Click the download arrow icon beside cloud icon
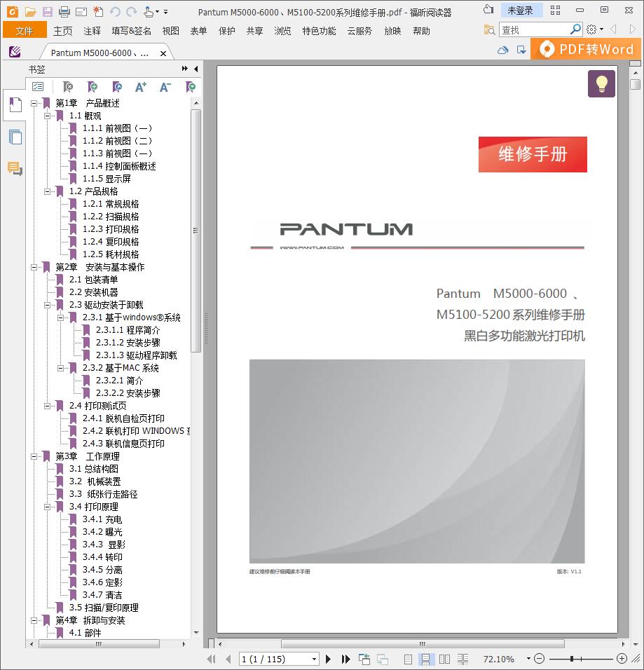 tap(521, 50)
